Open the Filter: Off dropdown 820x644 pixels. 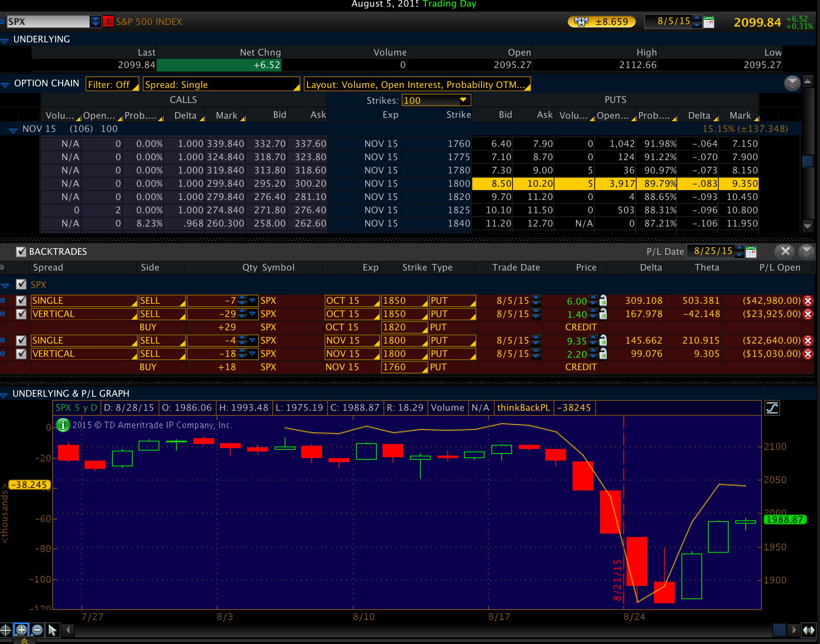click(112, 84)
